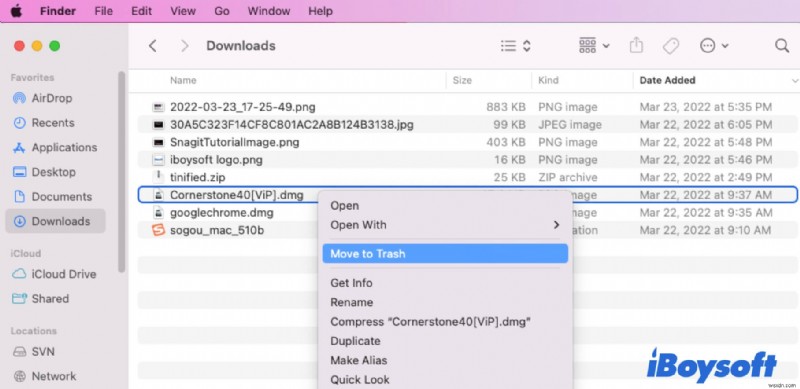
Task: Click the Tags toolbar icon
Action: pyautogui.click(x=671, y=46)
